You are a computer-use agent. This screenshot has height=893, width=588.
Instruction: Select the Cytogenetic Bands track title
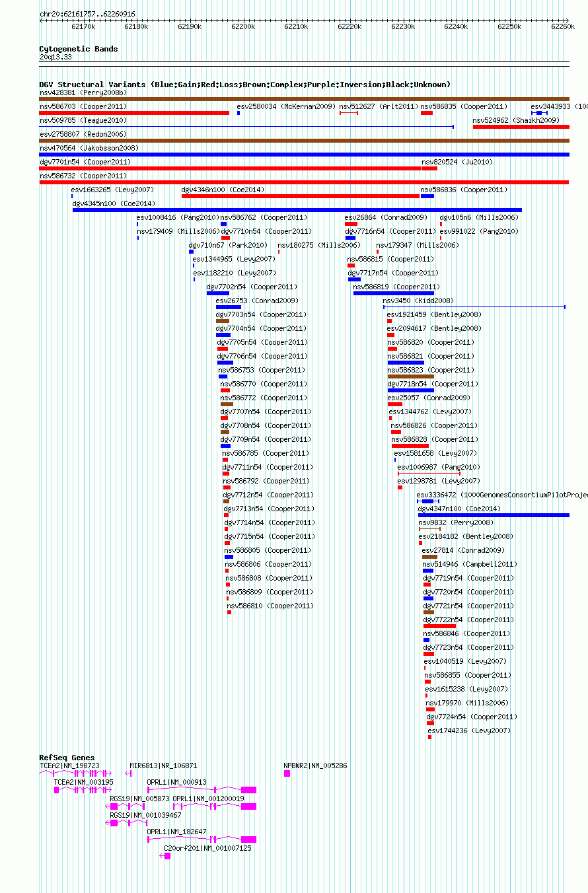coord(79,49)
